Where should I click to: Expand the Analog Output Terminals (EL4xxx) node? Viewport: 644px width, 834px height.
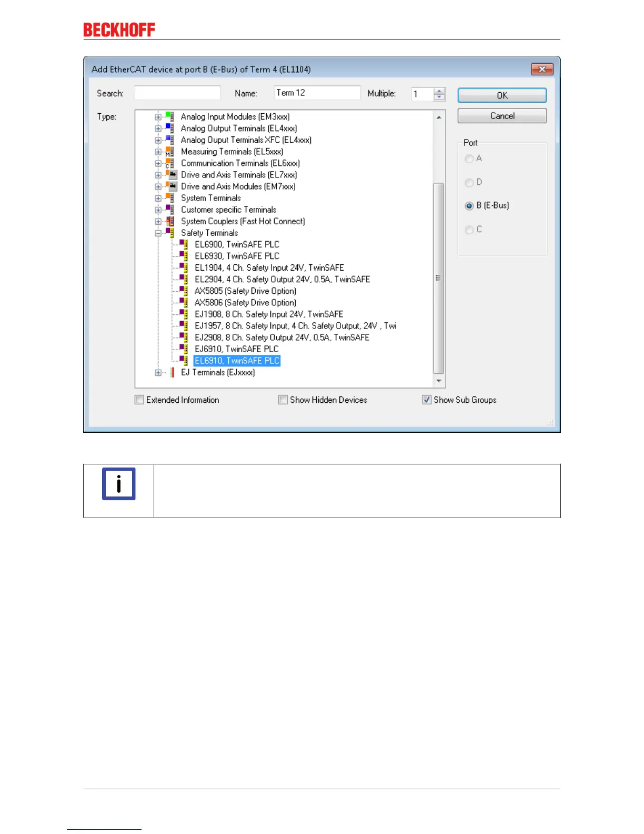[x=158, y=128]
